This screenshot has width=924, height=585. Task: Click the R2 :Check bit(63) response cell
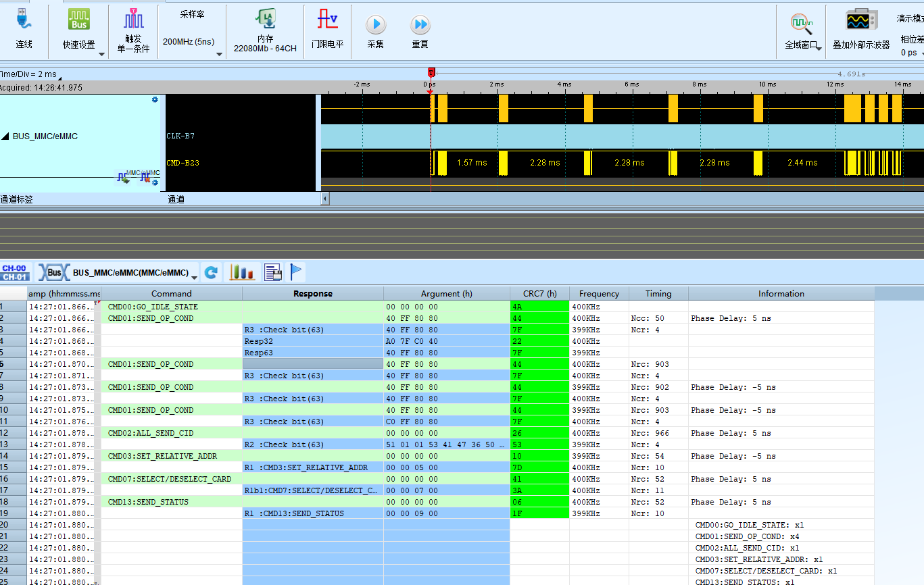[x=313, y=444]
